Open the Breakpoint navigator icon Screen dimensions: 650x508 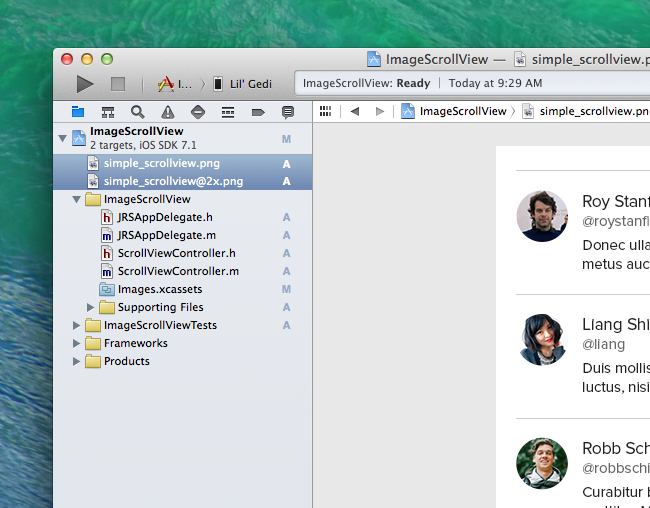[x=257, y=112]
